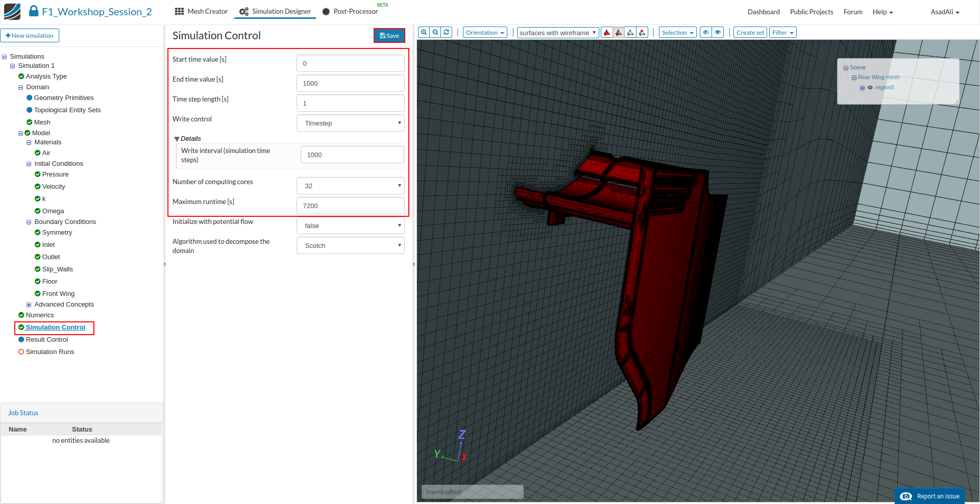Collapse the Boundary Conditions tree node
The height and width of the screenshot is (504, 980).
(x=29, y=222)
